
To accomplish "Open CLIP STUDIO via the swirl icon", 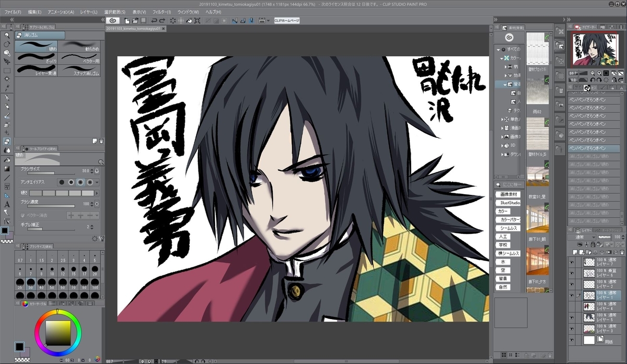I will [x=113, y=20].
